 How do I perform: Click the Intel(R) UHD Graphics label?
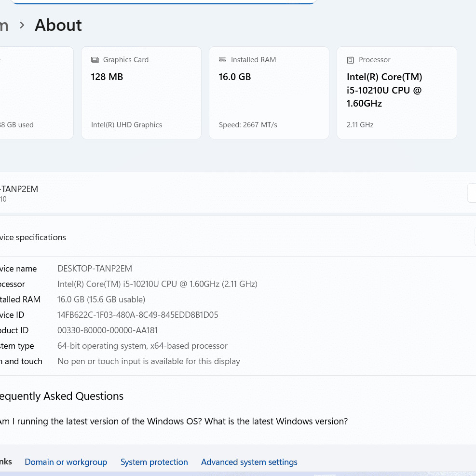coord(126,125)
